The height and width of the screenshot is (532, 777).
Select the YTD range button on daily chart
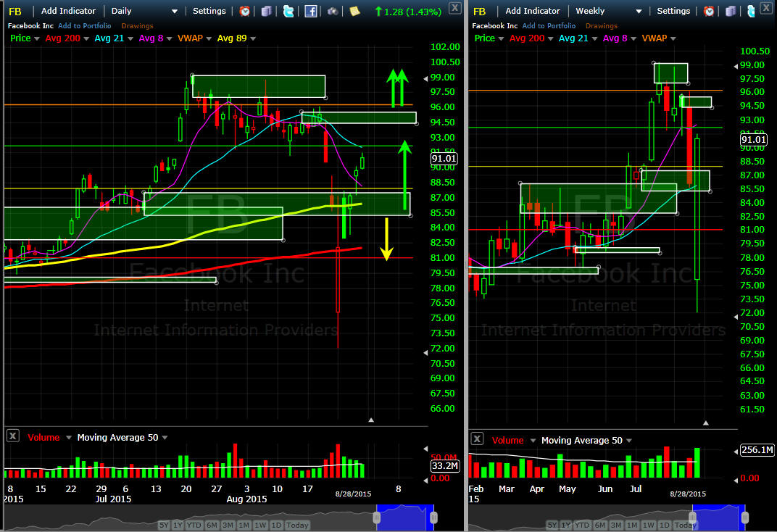[194, 525]
